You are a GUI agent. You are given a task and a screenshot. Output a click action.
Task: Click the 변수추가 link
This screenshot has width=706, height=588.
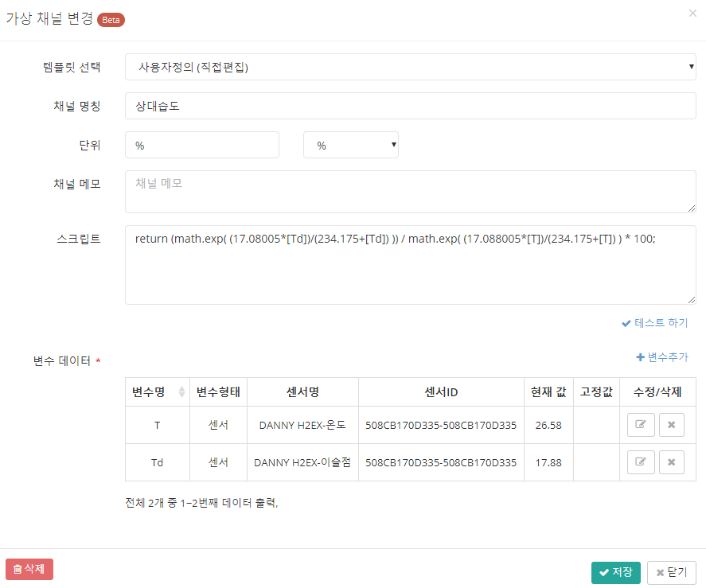click(x=662, y=357)
